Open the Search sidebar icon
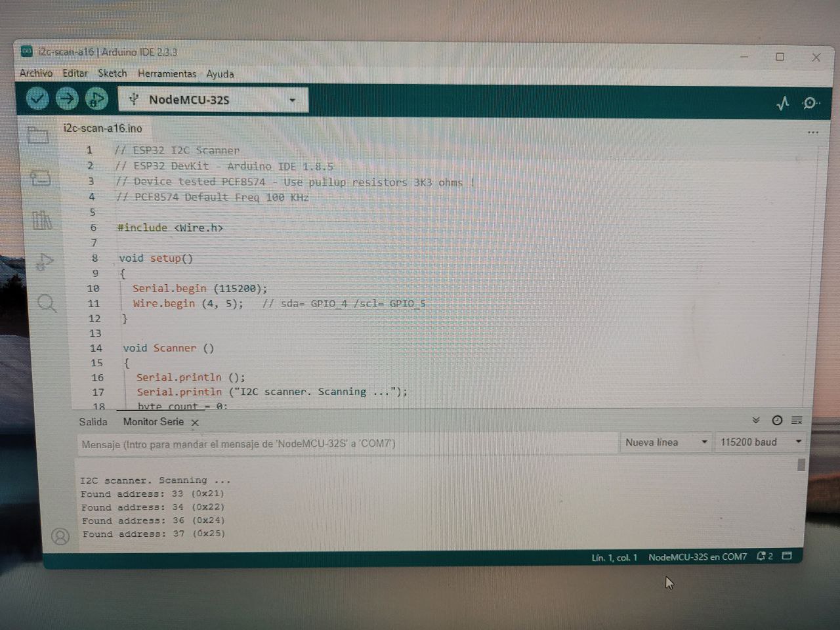 click(x=47, y=303)
